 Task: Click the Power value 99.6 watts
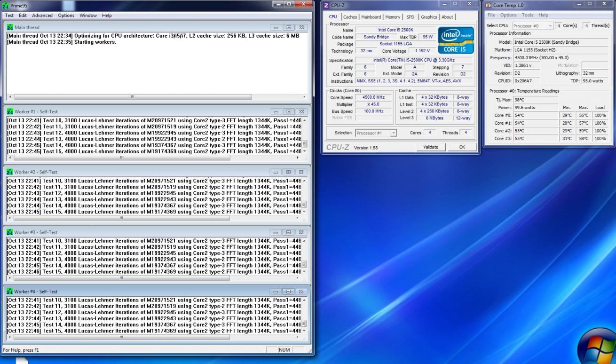pos(536,107)
